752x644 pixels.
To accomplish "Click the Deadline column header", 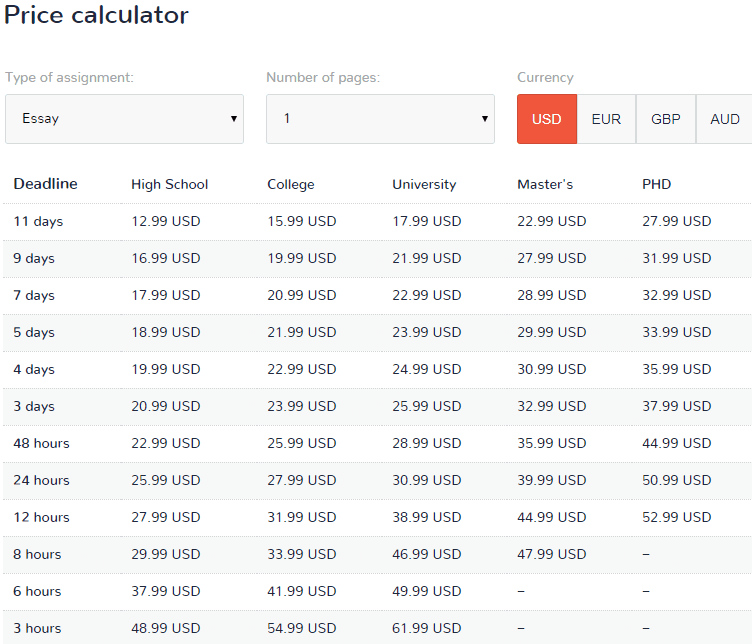I will (46, 184).
